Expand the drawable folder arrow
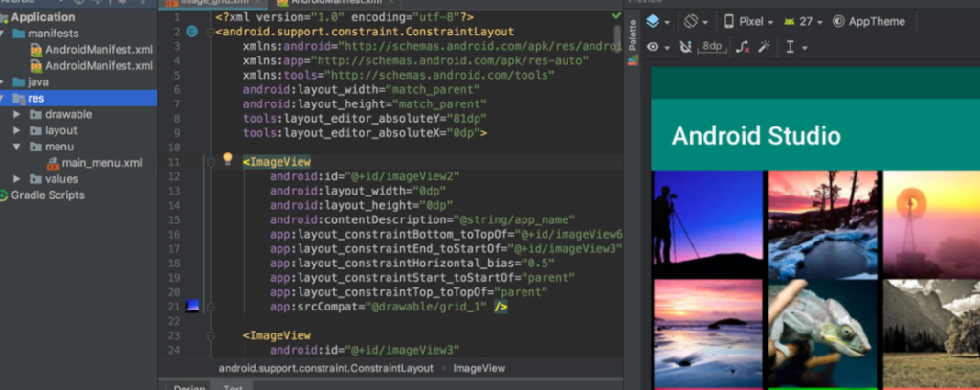 pyautogui.click(x=17, y=115)
